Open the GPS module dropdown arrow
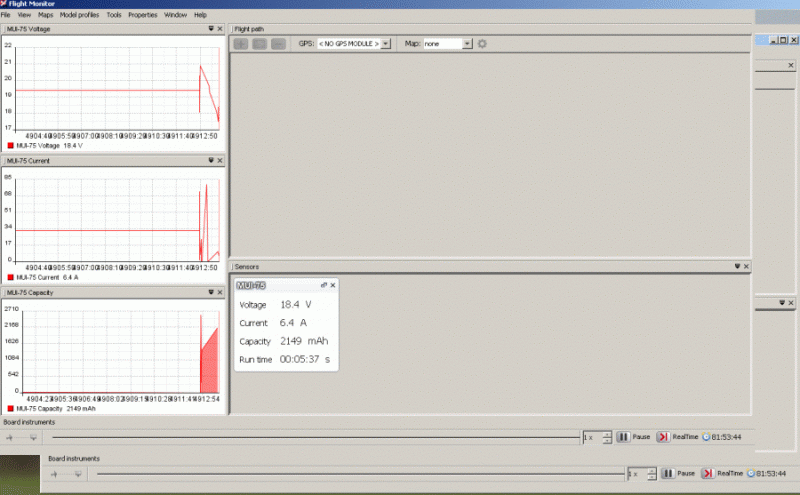 (386, 44)
